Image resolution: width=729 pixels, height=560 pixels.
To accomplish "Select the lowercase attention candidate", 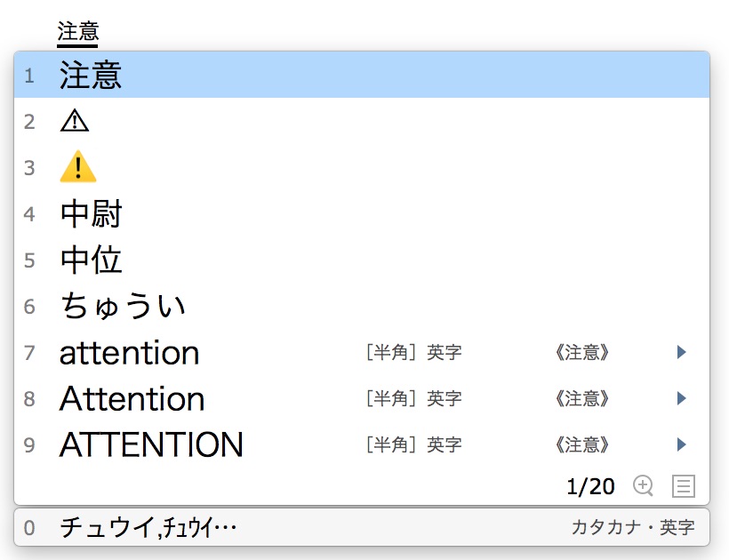I will (130, 353).
